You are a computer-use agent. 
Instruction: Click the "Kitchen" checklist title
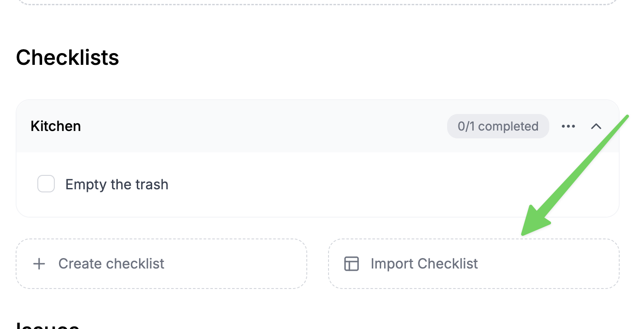tap(56, 126)
